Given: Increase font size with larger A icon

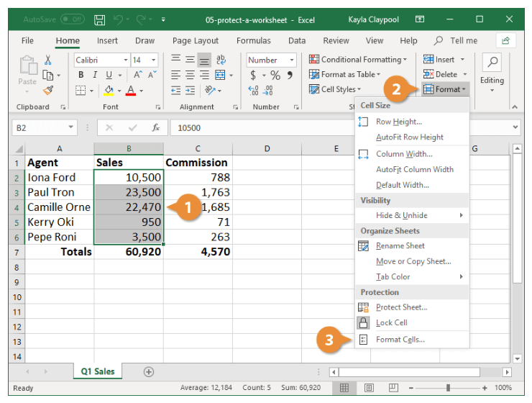Looking at the screenshot, I should click(138, 75).
